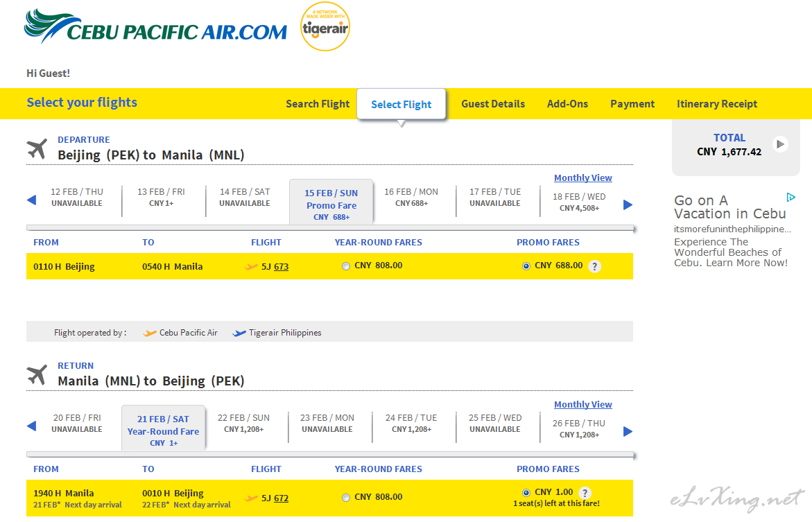Open the Add-Ons step
Screen dimensions: 812x522
pos(568,104)
